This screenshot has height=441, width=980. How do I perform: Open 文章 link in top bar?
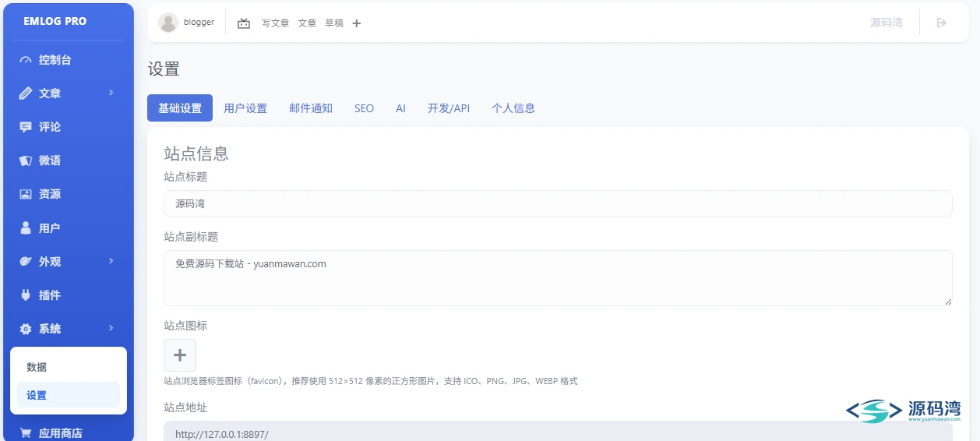pyautogui.click(x=307, y=23)
